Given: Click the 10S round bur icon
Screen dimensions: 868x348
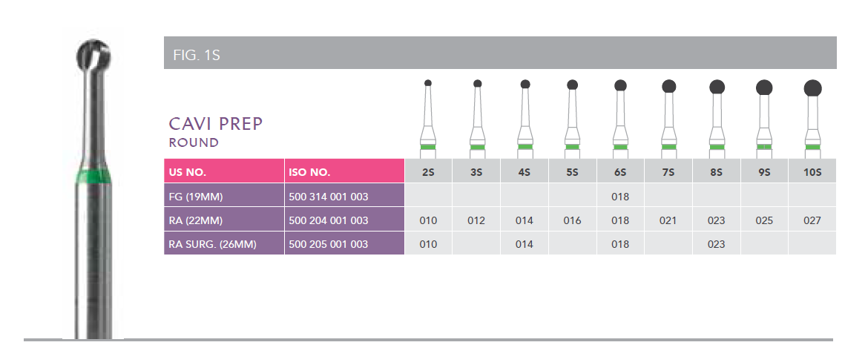Looking at the screenshot, I should [813, 116].
